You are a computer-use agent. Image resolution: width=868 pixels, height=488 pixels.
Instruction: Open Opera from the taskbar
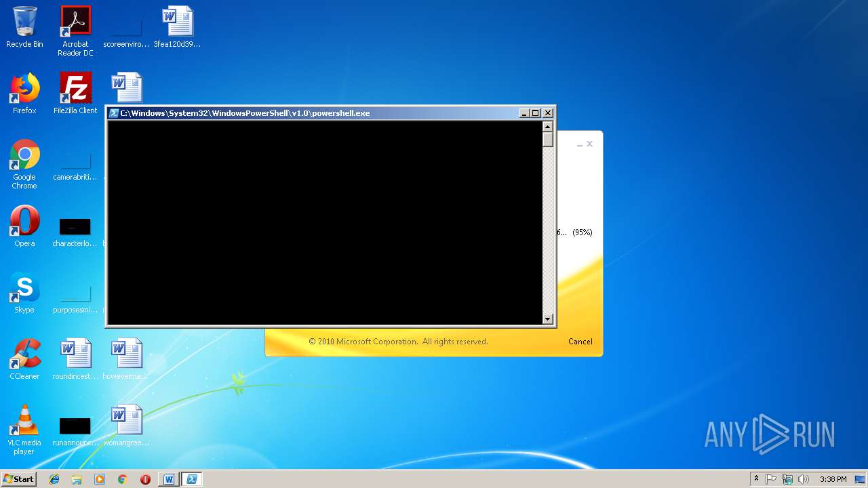[x=145, y=479]
